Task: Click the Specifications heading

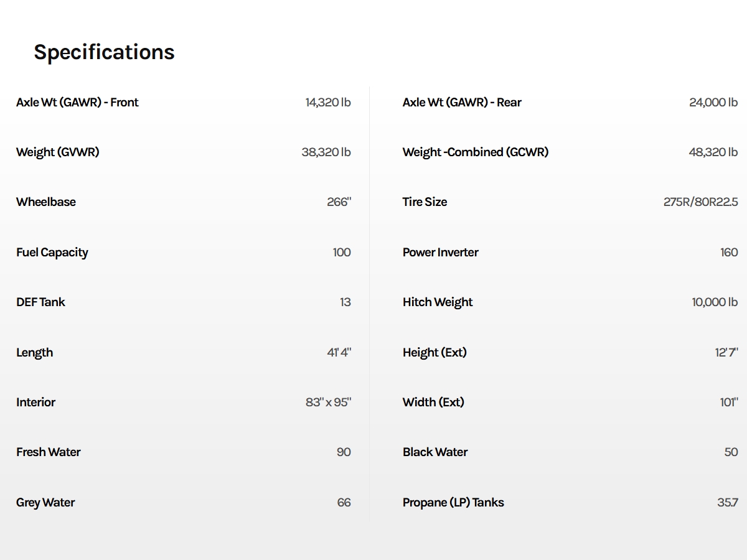Action: coord(104,52)
